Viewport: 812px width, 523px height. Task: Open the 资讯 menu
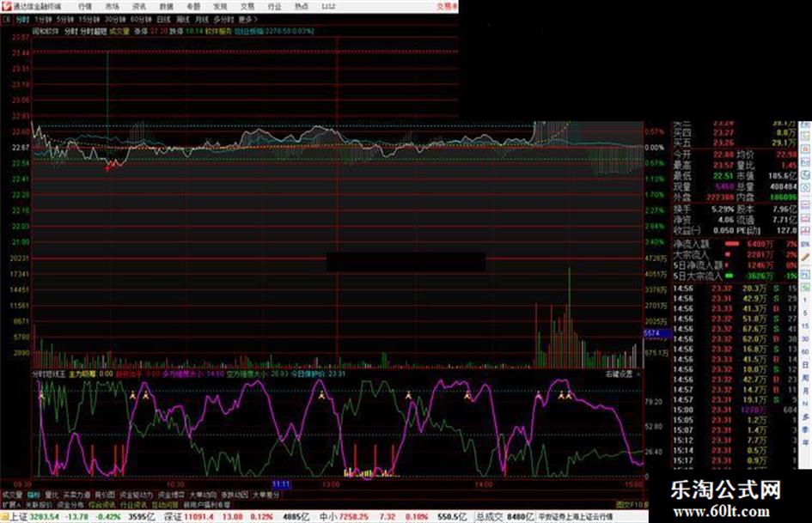click(x=139, y=7)
